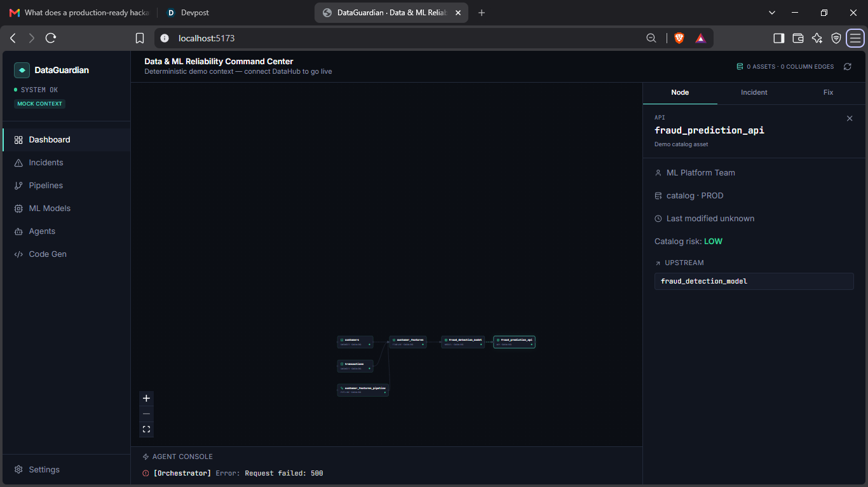Click the error icon in Agent Console
Image resolution: width=868 pixels, height=487 pixels.
click(x=146, y=473)
